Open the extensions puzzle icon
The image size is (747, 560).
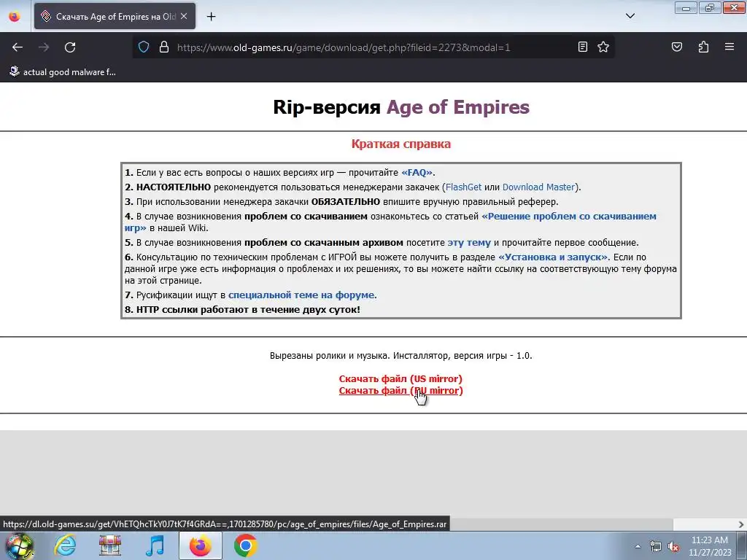click(x=703, y=47)
